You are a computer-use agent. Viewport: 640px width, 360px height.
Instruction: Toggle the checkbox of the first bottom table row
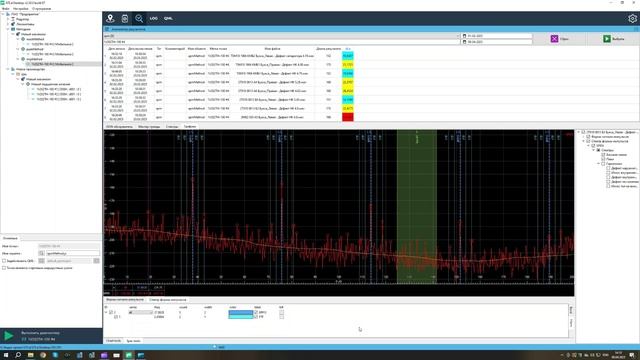[x=111, y=312]
